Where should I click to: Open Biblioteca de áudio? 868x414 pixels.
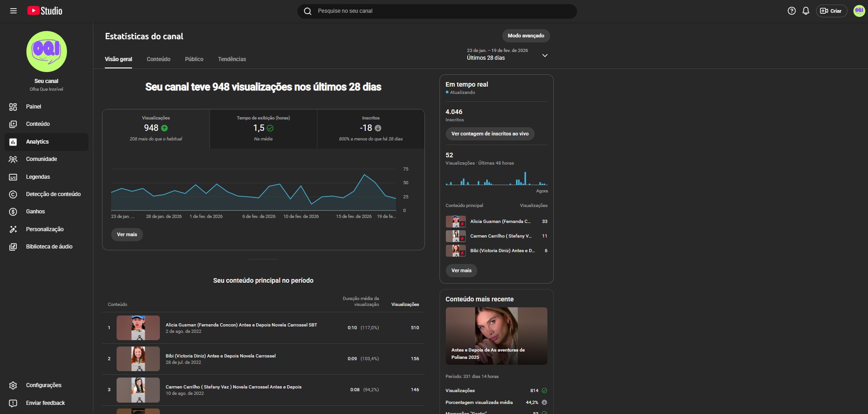[49, 247]
